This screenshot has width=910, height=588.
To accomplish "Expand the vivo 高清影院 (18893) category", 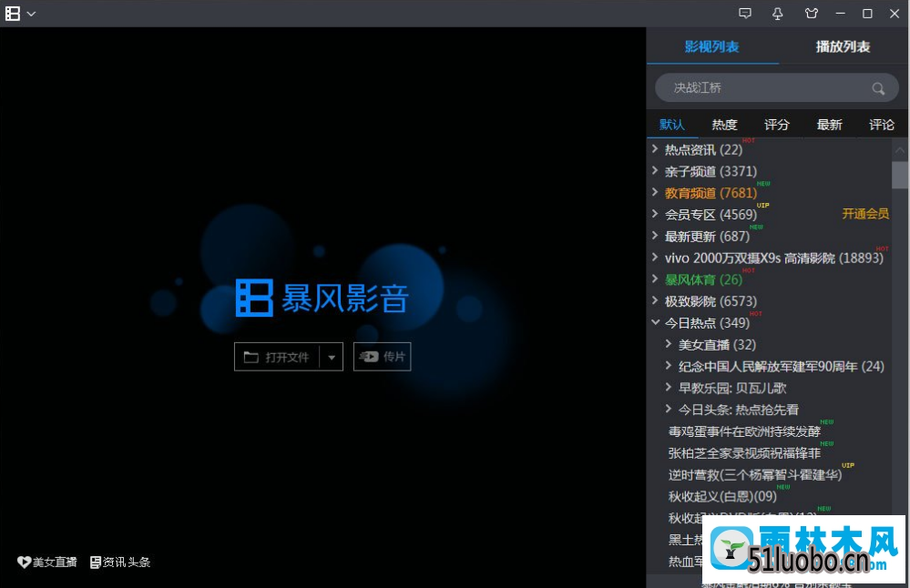I will [x=655, y=257].
